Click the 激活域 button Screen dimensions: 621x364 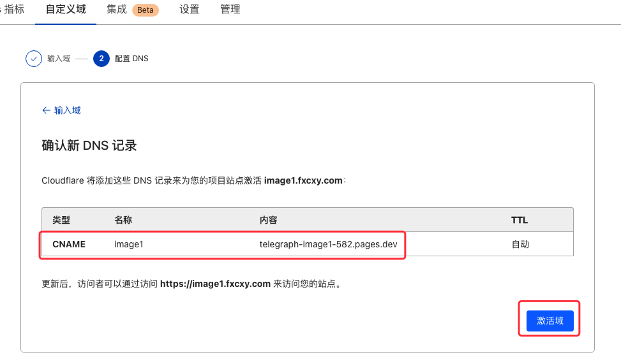[x=550, y=321]
